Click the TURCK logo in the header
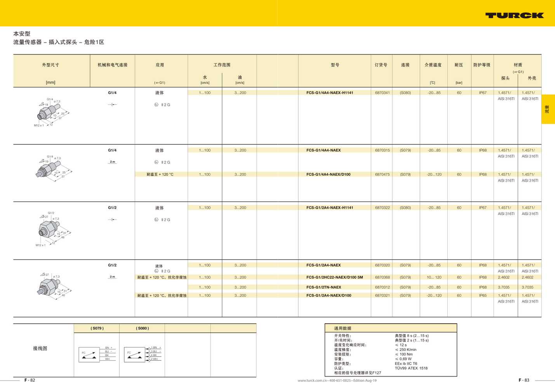555x392 pixels. pos(514,15)
